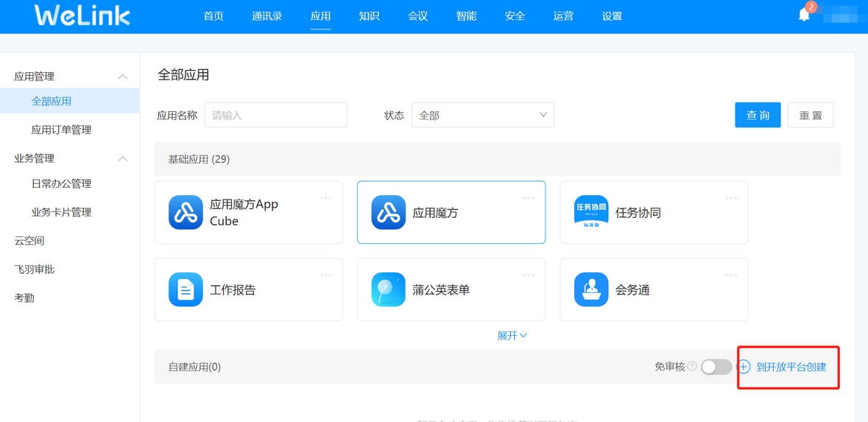This screenshot has height=422, width=868.
Task: Click 到开放平台创建 link
Action: [x=791, y=367]
